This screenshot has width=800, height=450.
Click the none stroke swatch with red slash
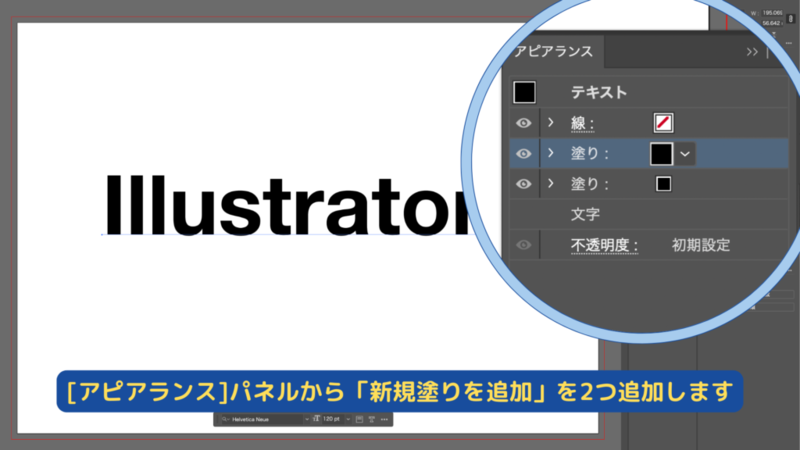click(x=663, y=123)
